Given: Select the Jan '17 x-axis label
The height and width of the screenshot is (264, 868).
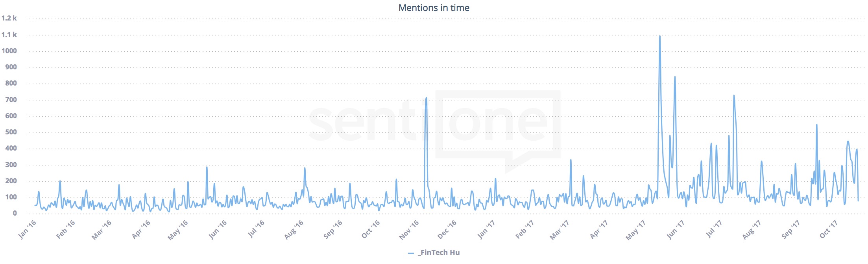Looking at the screenshot, I should tap(486, 229).
